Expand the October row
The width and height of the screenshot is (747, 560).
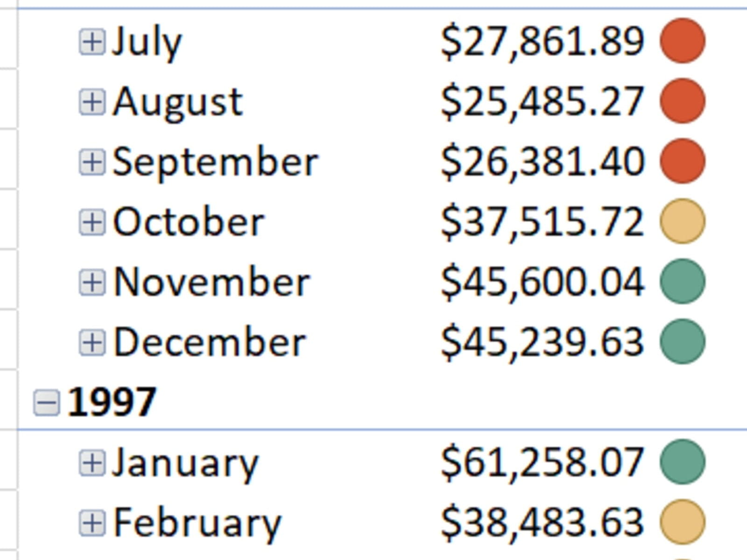92,222
